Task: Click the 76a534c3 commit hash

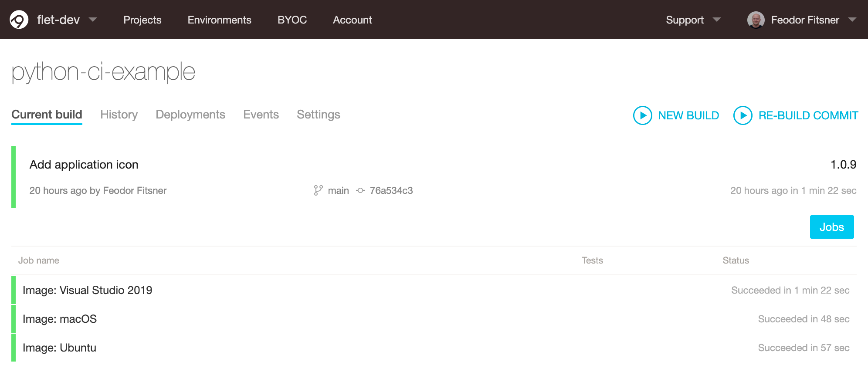Action: [391, 190]
